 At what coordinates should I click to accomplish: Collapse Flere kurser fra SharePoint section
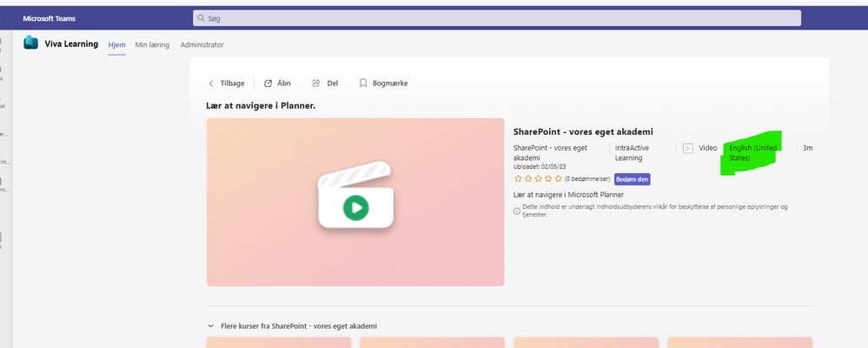click(211, 326)
